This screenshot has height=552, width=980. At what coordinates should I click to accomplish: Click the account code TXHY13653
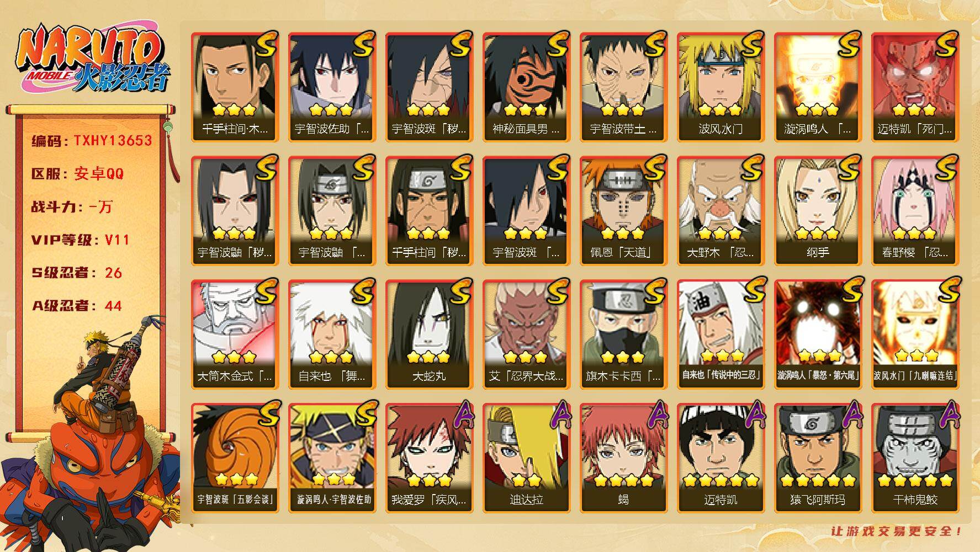[x=113, y=141]
